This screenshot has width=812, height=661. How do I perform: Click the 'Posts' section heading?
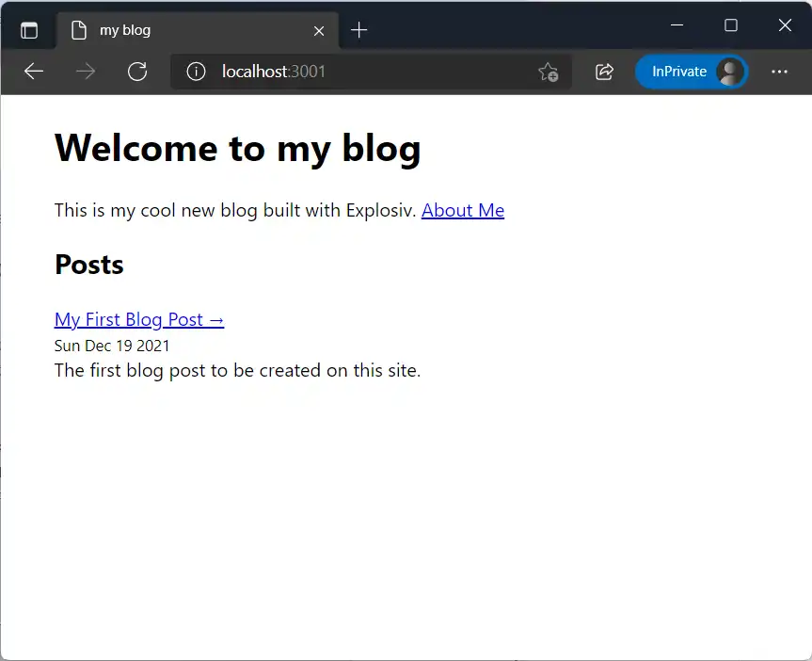pos(89,265)
